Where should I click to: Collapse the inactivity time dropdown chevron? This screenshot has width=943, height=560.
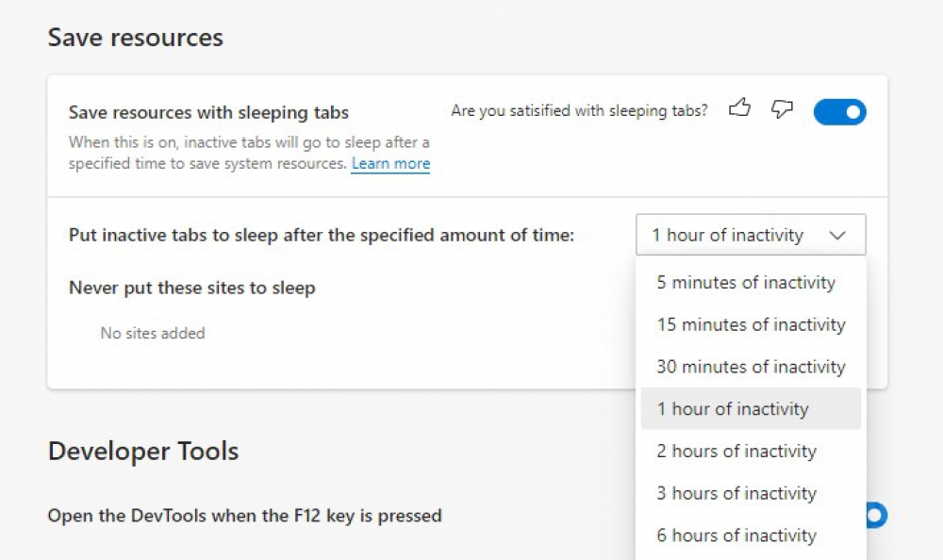pyautogui.click(x=837, y=235)
